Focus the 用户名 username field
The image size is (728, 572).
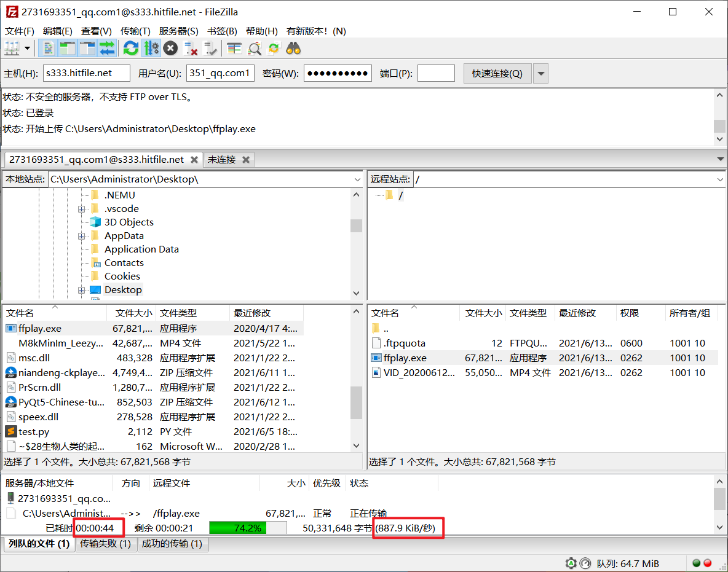220,73
